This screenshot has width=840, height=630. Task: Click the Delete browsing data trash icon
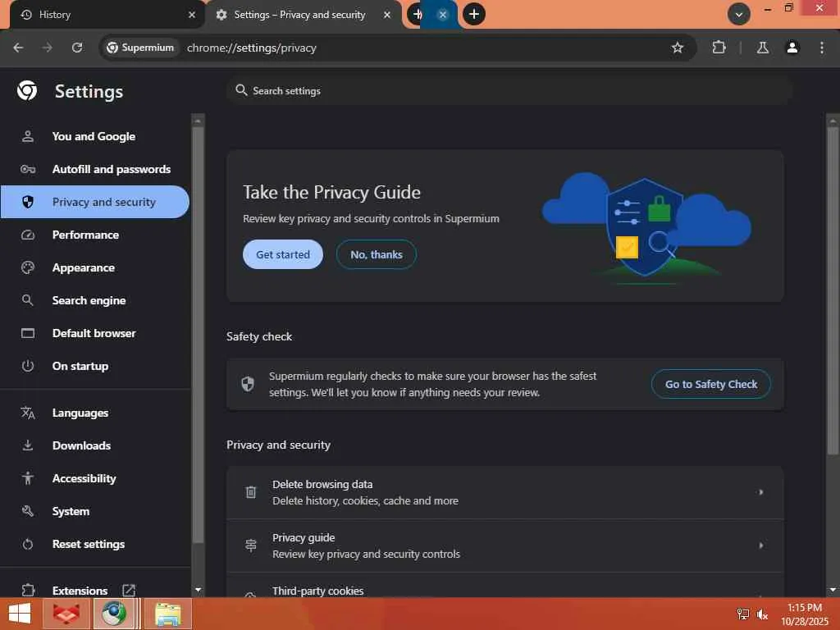[x=251, y=492]
